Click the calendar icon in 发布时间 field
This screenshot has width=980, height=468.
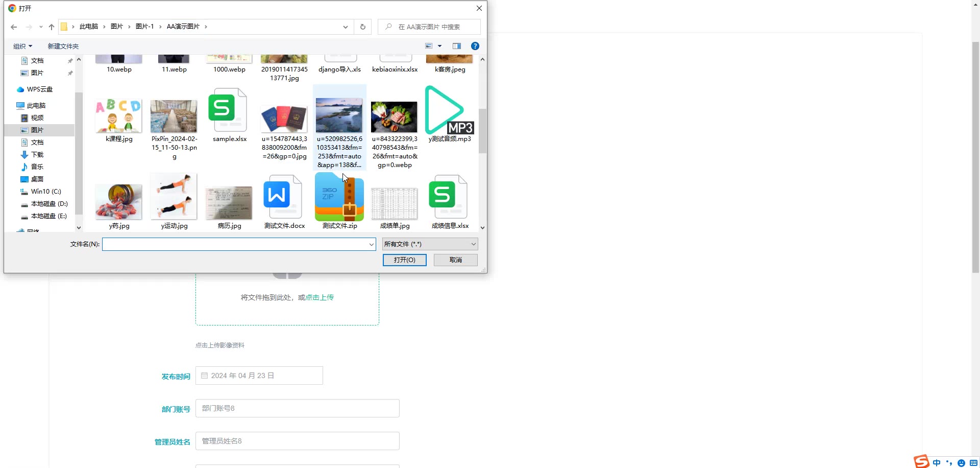[204, 376]
